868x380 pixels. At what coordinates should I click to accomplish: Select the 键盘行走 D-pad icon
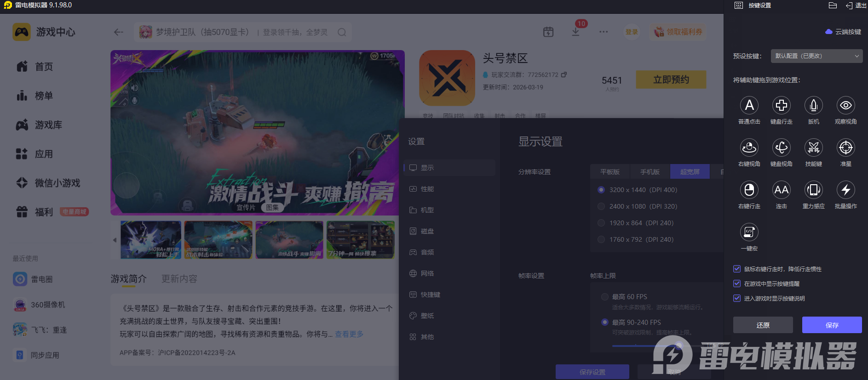coord(781,105)
